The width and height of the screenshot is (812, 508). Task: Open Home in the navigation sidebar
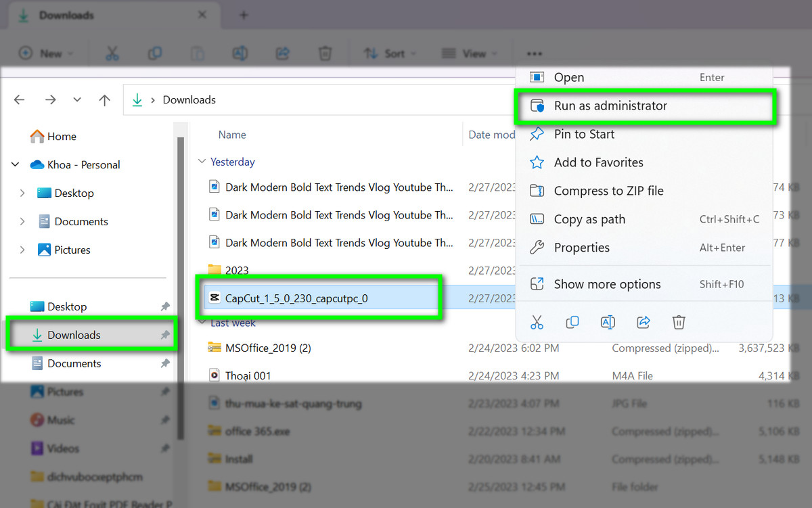[53, 137]
